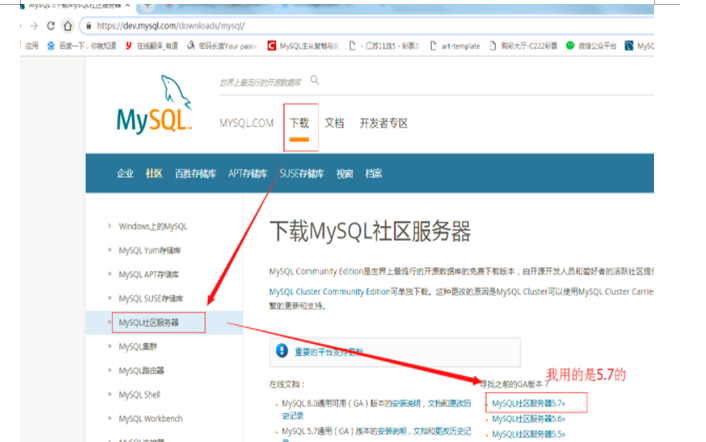Open the 购彩大厅-C222彩票 bookmark
706x442 pixels.
click(523, 46)
